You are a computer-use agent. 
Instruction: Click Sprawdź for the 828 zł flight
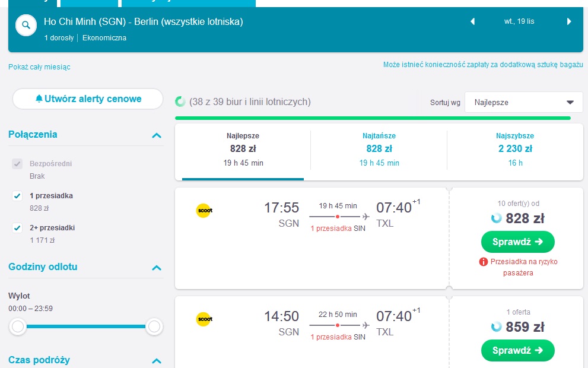(x=517, y=242)
